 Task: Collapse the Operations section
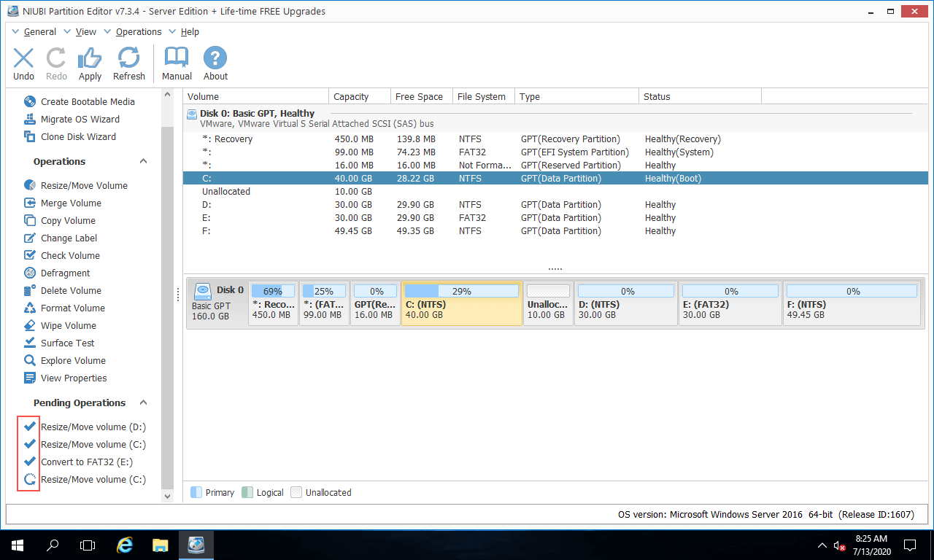click(x=144, y=162)
